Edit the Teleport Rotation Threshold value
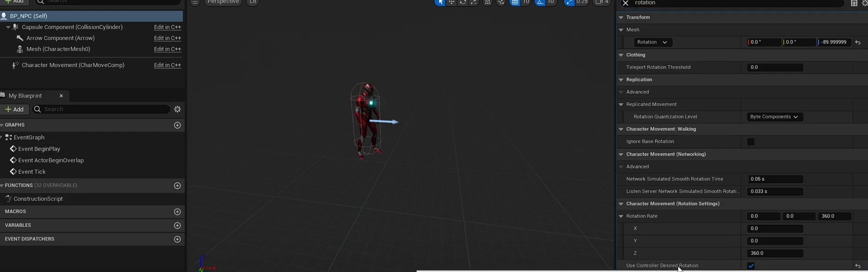This screenshot has height=272, width=868. [x=775, y=67]
